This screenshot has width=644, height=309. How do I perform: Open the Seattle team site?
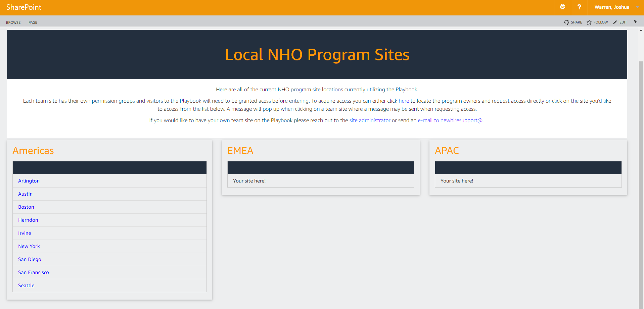click(x=26, y=286)
